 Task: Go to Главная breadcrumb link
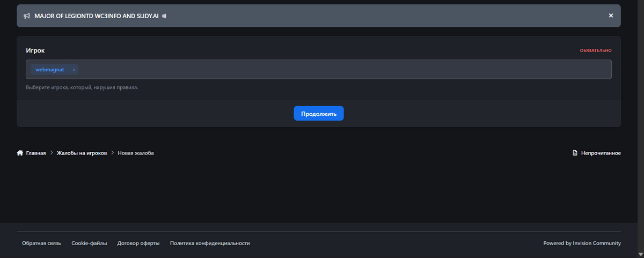(x=35, y=153)
